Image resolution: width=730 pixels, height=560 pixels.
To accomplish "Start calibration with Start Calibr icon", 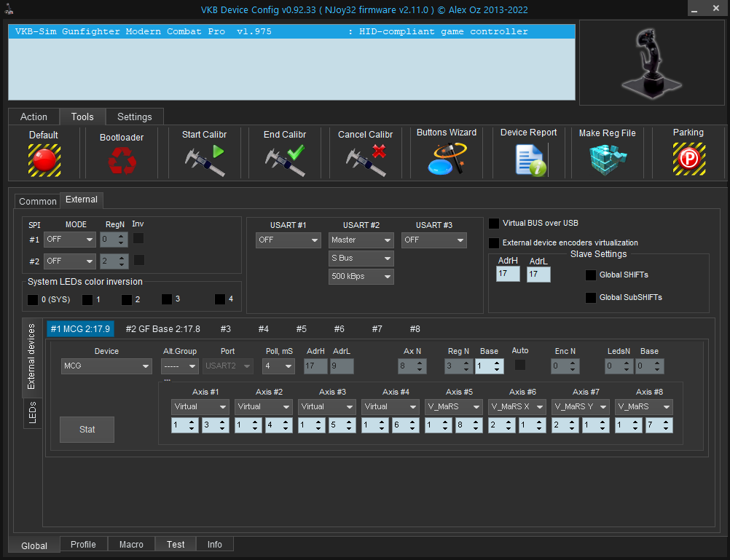I will [204, 159].
